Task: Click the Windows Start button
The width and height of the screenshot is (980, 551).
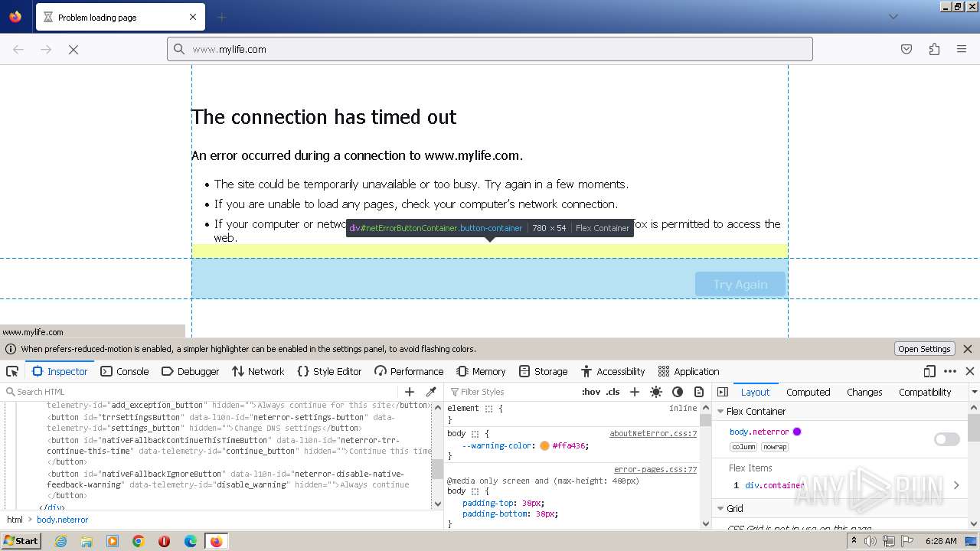Action: (x=21, y=540)
